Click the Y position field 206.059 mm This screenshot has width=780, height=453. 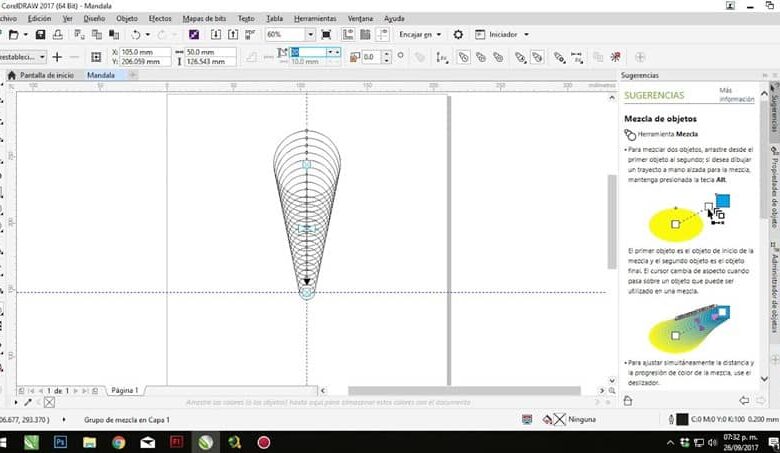[x=145, y=62]
